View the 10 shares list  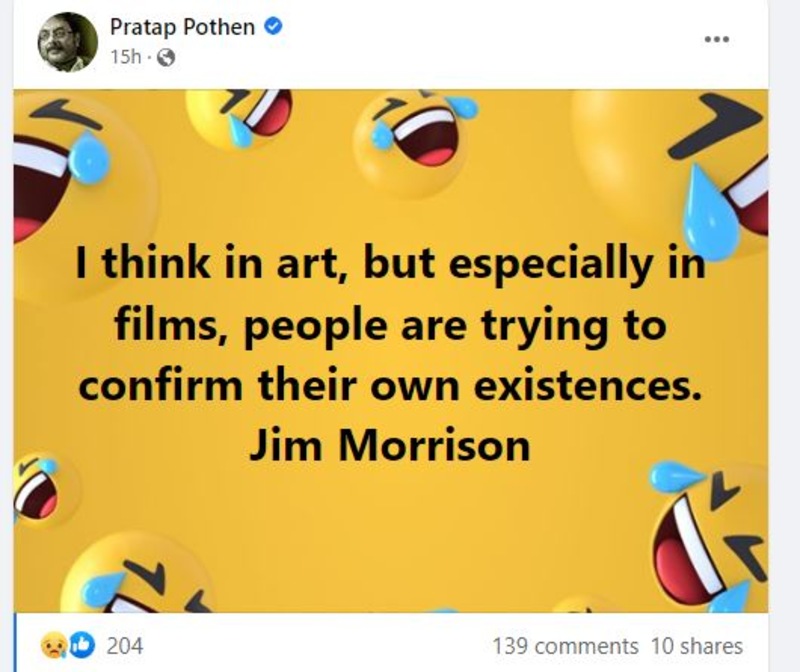[696, 646]
